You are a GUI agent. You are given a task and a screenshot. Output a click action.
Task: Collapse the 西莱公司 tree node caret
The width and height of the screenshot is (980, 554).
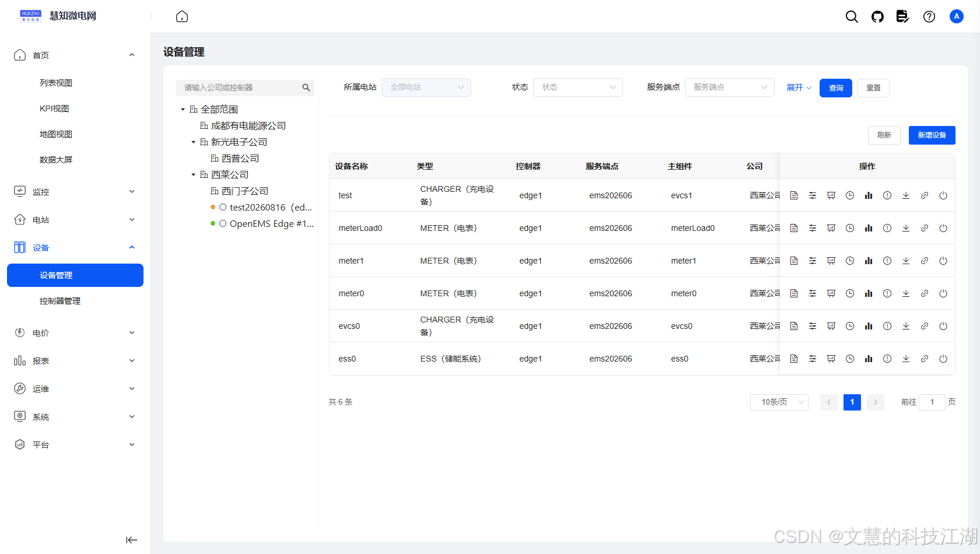pyautogui.click(x=193, y=175)
